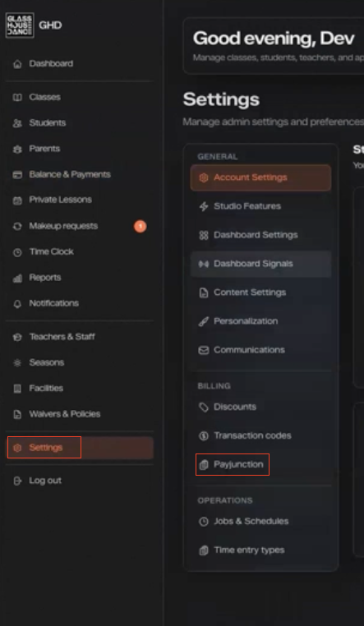The image size is (364, 626).
Task: Open Jobs & Schedules
Action: click(260, 522)
